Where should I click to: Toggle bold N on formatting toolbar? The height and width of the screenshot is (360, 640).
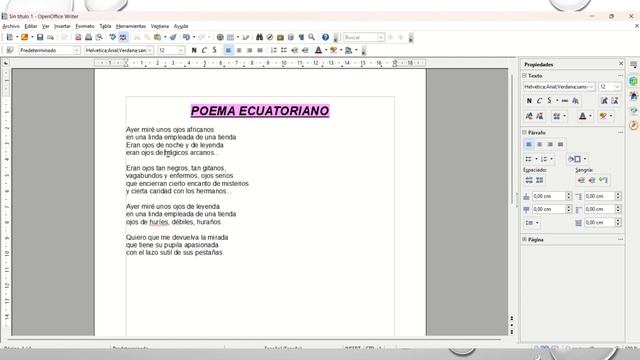194,50
